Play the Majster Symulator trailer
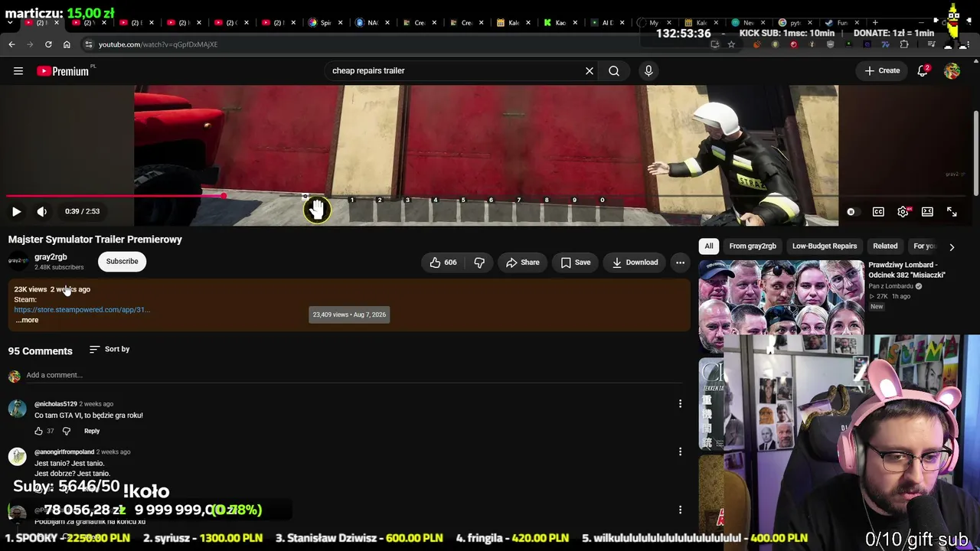This screenshot has width=980, height=551. [x=16, y=211]
